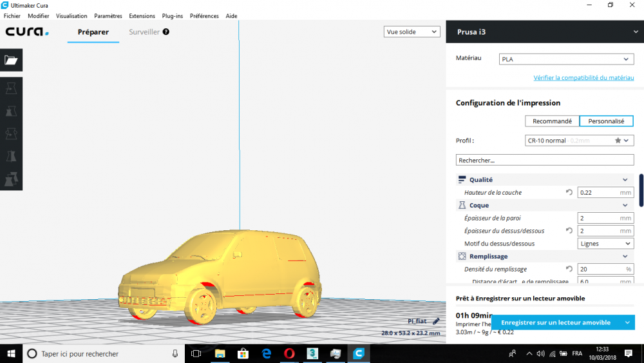The image size is (644, 363).
Task: Open the Plug-ins menu
Action: pos(173,15)
